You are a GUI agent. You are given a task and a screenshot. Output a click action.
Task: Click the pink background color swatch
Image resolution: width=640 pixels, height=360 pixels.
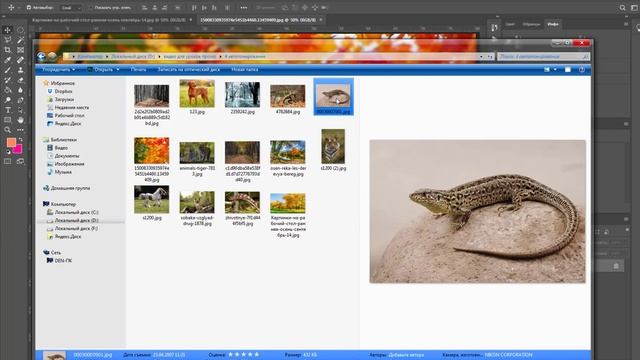click(18, 149)
